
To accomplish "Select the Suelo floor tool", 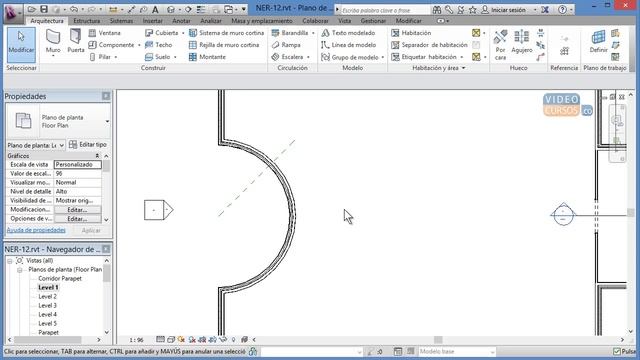I will pyautogui.click(x=158, y=57).
